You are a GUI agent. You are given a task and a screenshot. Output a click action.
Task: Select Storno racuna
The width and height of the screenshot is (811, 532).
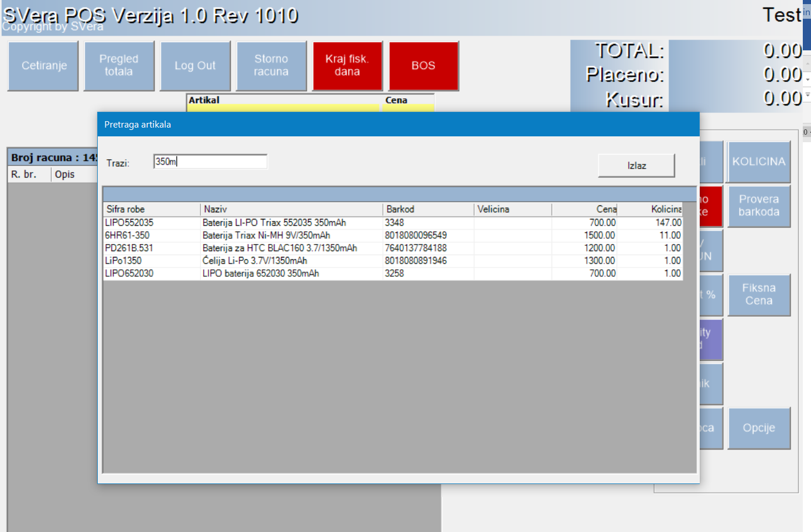pos(271,66)
